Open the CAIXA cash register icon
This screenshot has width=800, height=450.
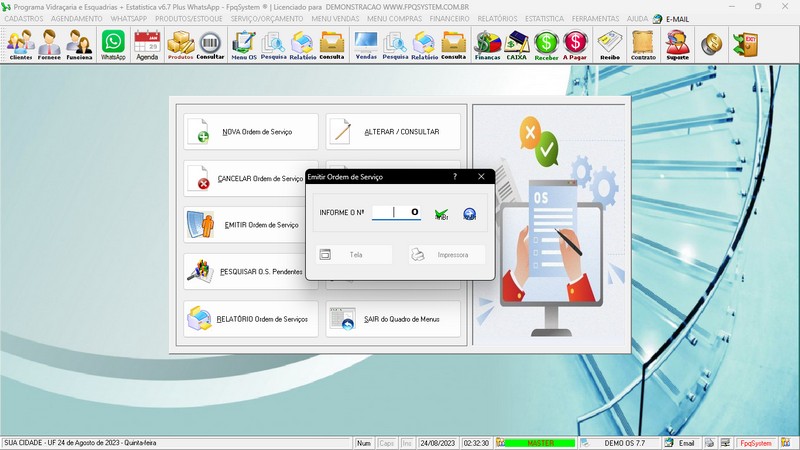click(x=516, y=45)
